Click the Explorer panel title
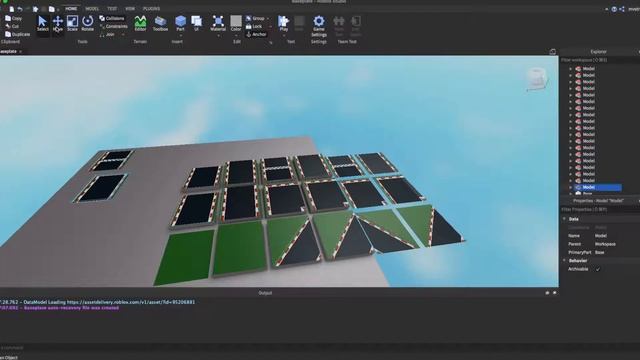The width and height of the screenshot is (640, 360). [x=598, y=52]
